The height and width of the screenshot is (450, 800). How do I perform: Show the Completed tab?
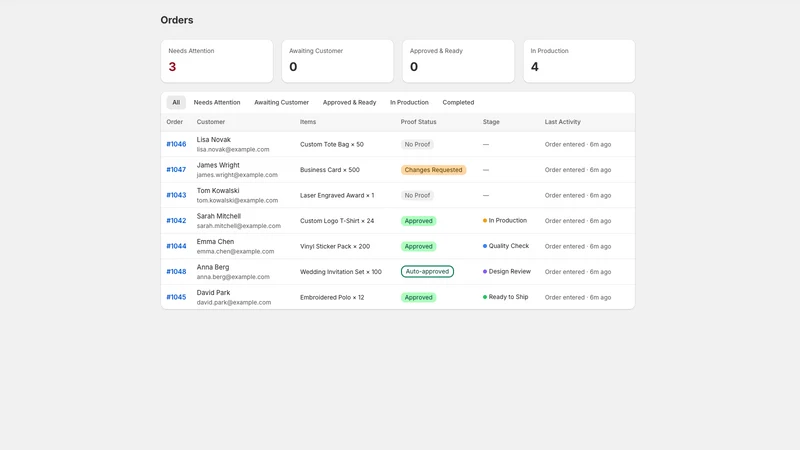tap(458, 103)
